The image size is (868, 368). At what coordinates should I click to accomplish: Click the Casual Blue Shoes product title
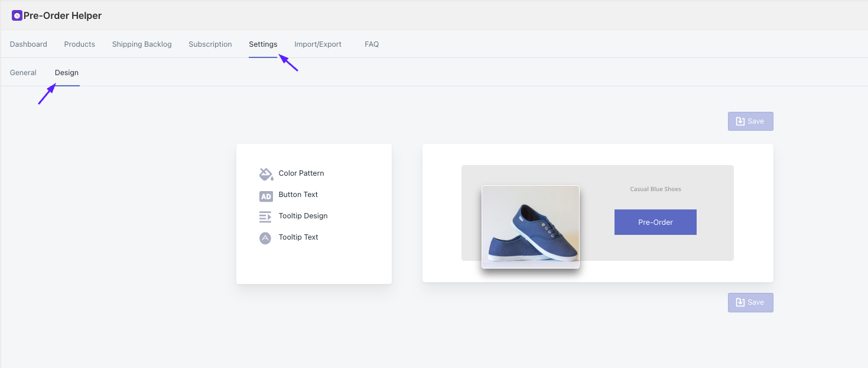[x=655, y=189]
